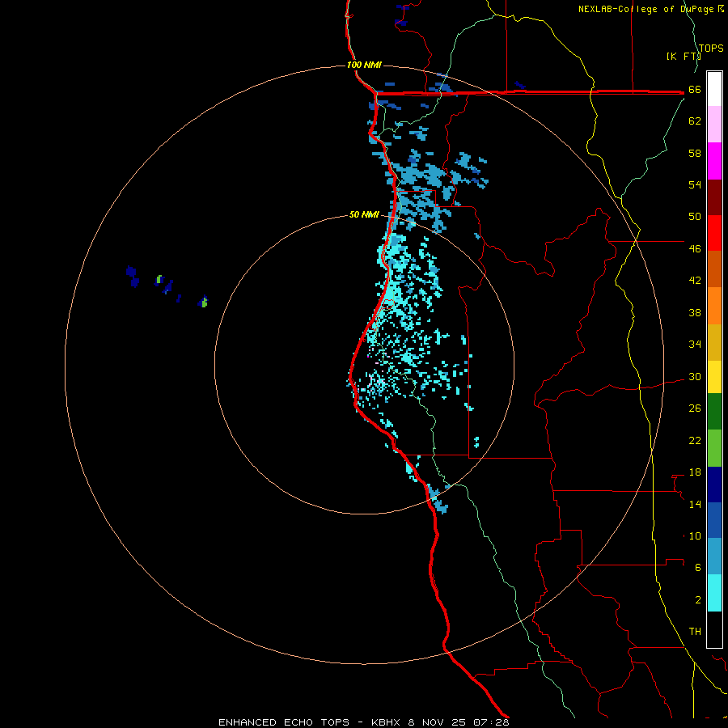
Task: Click the 30 legend value
Action: click(x=695, y=376)
